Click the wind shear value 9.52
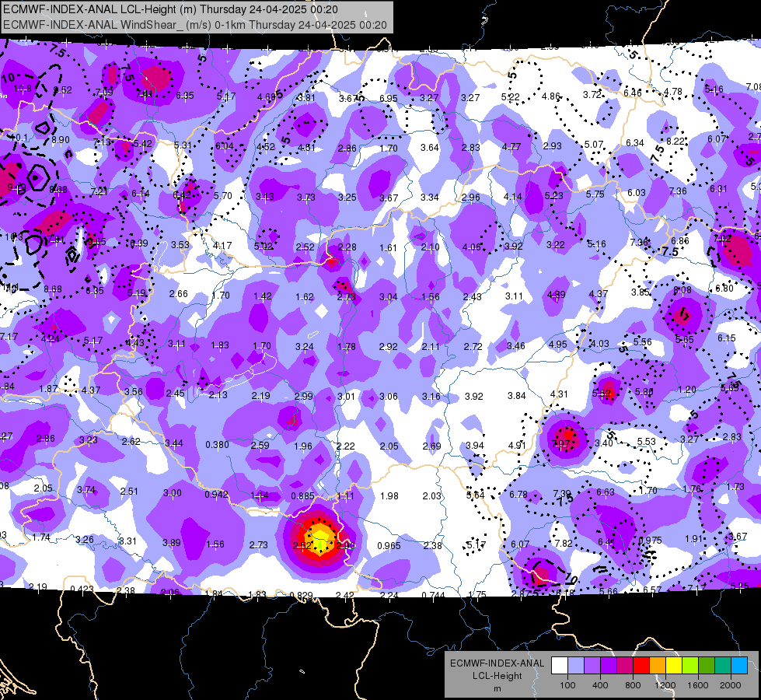Screen dimensions: 761x700 pos(62,90)
